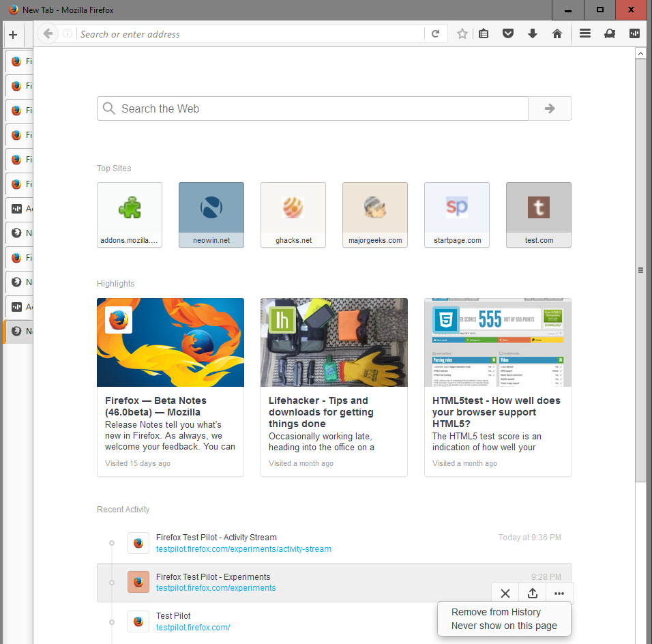
Task: Open the test.com top site tile
Action: 539,215
